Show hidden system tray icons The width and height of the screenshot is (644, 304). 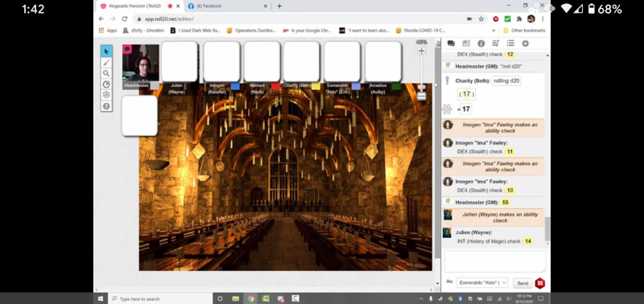point(421,298)
